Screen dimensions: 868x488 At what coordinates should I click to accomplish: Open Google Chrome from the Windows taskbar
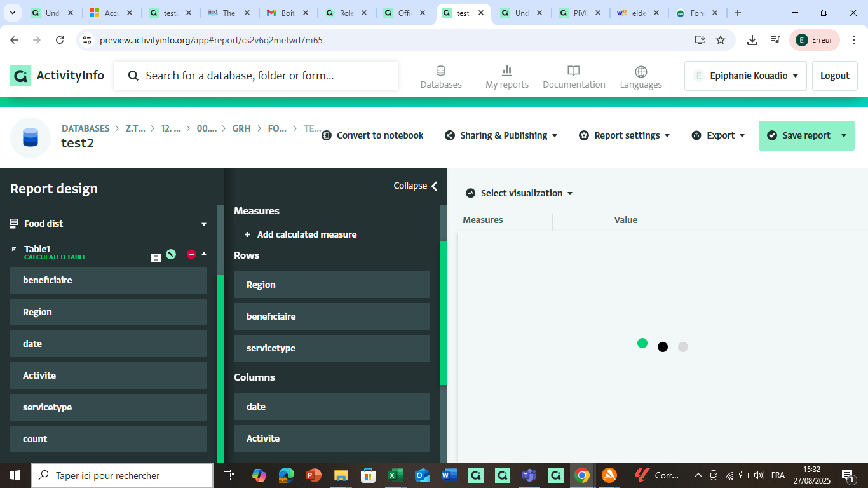(x=581, y=475)
